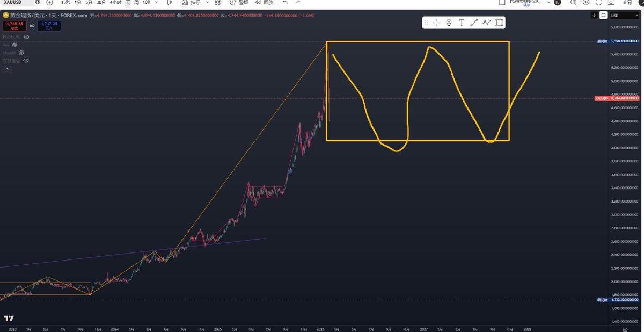Viewport: 644px width, 332px height.
Task: Select the 4小时 timeframe
Action: (x=115, y=2)
